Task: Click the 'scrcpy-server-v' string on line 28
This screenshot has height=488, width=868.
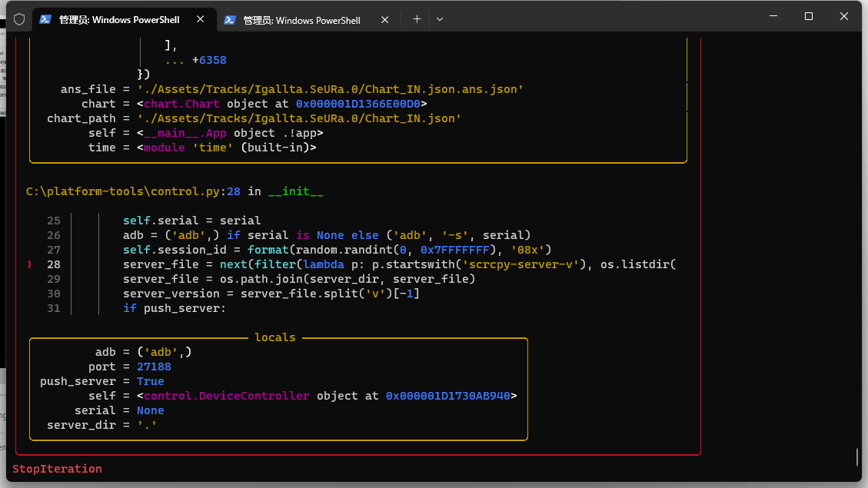Action: pyautogui.click(x=521, y=264)
